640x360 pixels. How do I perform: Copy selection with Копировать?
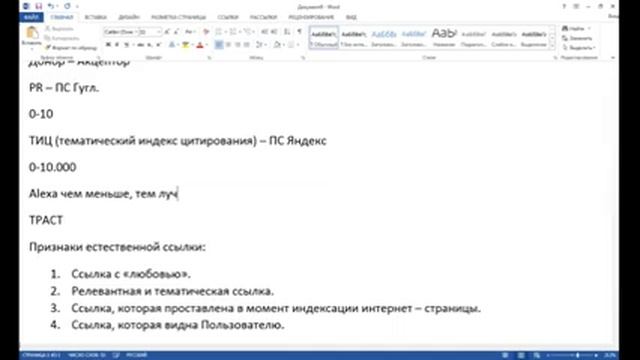click(62, 38)
